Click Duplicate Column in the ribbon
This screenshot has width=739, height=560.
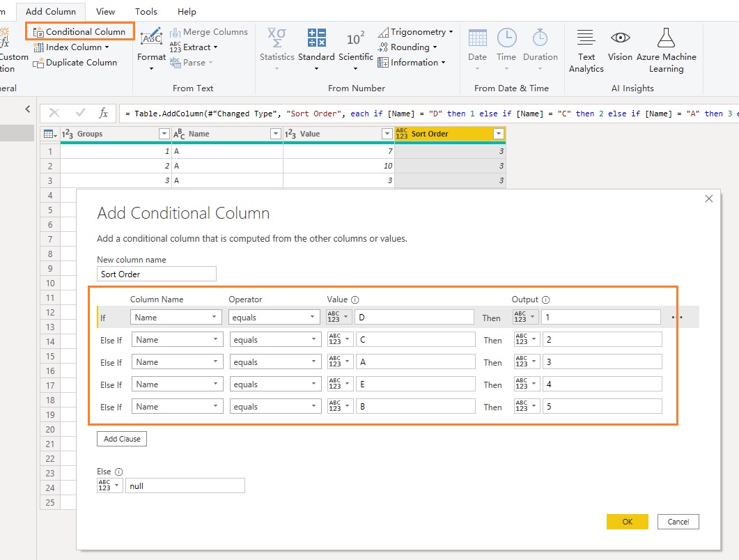click(75, 62)
